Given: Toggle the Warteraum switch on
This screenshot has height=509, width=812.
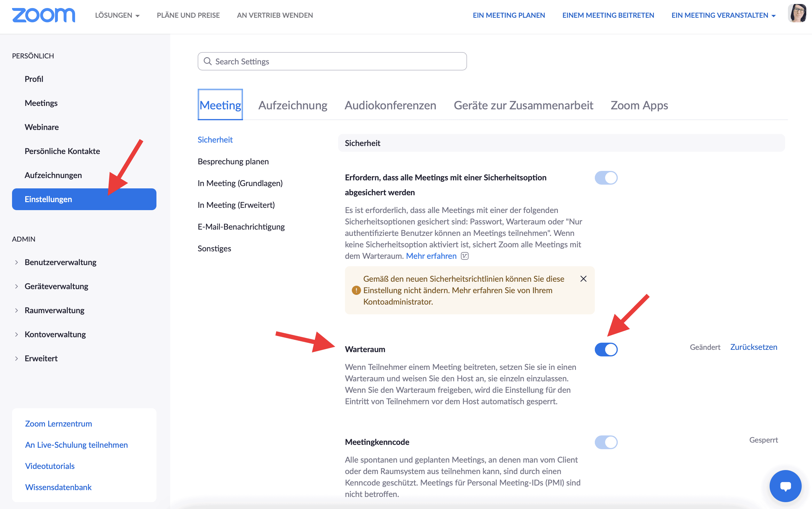Looking at the screenshot, I should pyautogui.click(x=606, y=350).
